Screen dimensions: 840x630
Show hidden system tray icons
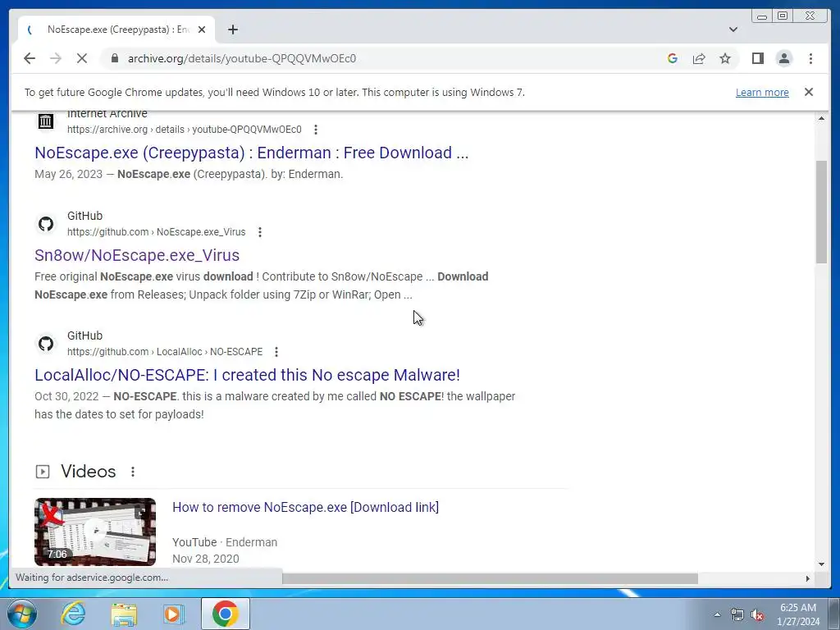pos(717,614)
